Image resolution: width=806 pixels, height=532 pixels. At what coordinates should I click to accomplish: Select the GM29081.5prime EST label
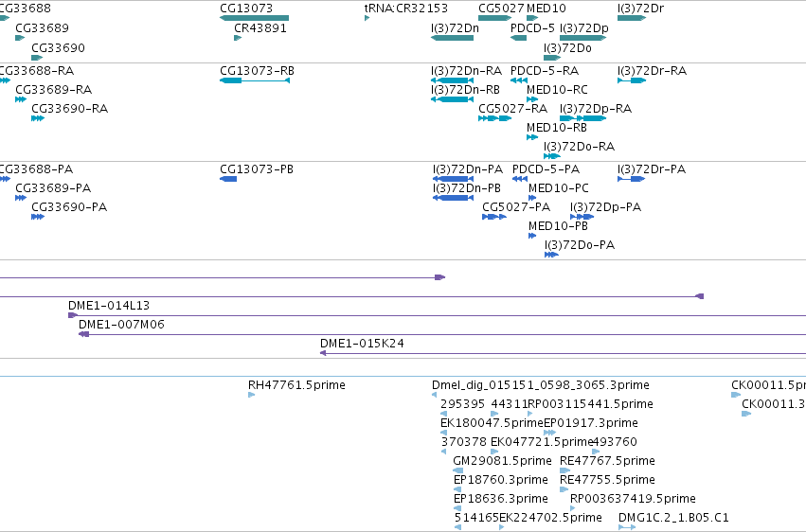pos(502,461)
